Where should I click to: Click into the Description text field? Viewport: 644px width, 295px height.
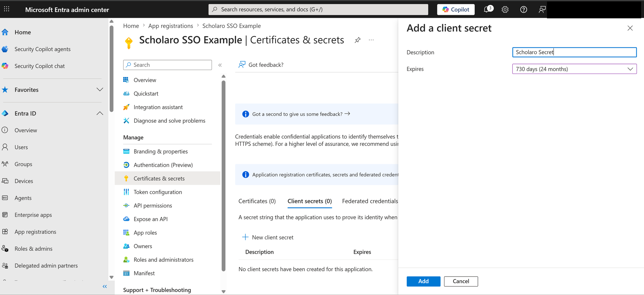tap(574, 52)
